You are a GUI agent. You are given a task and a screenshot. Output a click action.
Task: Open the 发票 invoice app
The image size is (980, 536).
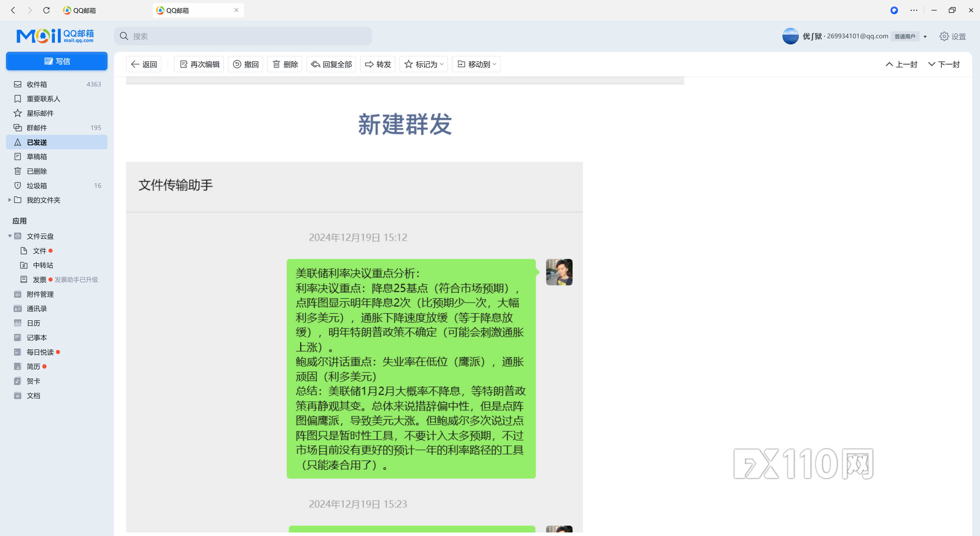click(x=40, y=279)
